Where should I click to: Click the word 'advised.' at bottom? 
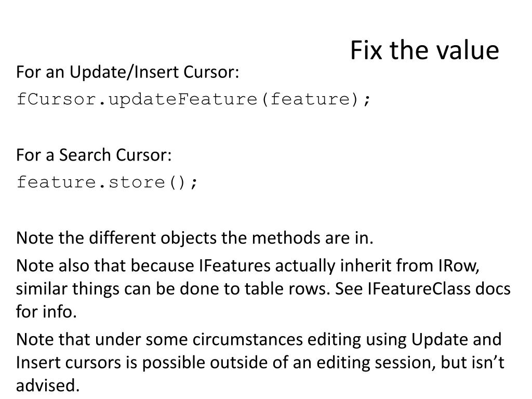(47, 385)
